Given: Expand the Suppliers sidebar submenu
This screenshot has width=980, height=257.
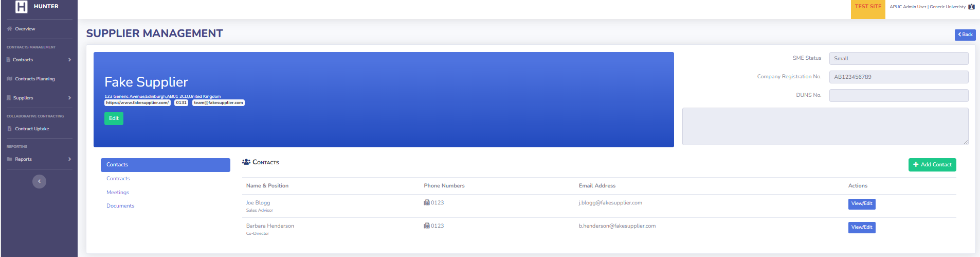Looking at the screenshot, I should pos(69,98).
